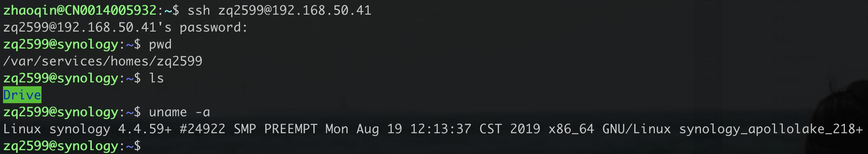Image resolution: width=868 pixels, height=154 pixels.
Task: Click the ls command text
Action: tap(156, 78)
